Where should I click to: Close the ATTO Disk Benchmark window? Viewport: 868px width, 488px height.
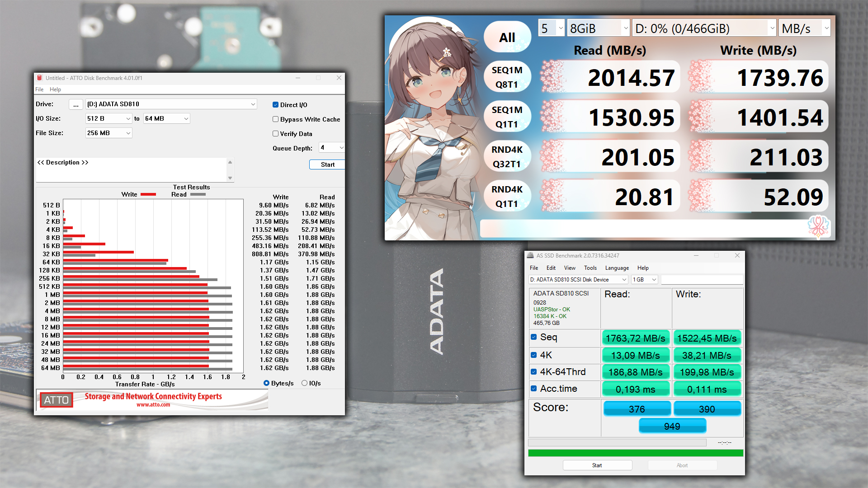coord(339,78)
